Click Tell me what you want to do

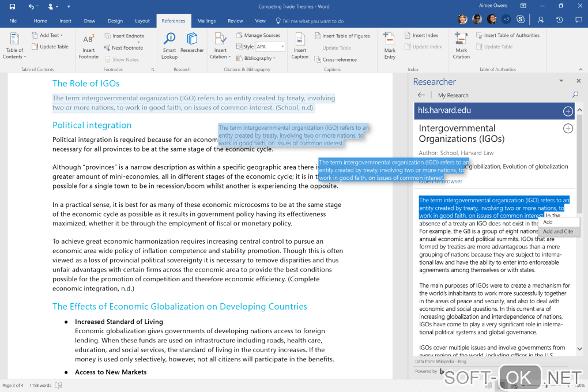point(310,21)
